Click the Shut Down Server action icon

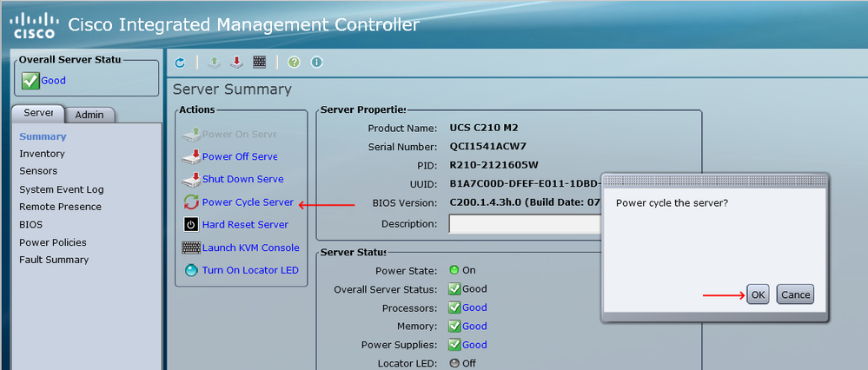tap(191, 179)
